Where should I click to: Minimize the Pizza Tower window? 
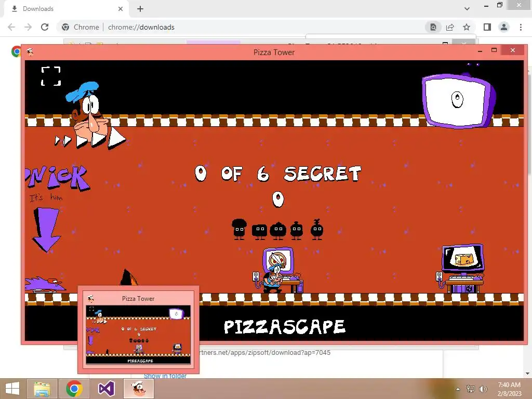[480, 51]
